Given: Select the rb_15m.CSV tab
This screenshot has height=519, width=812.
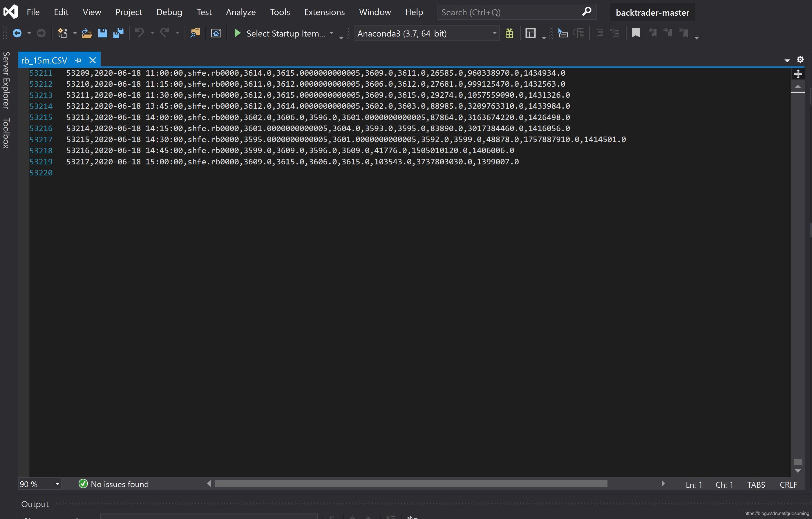Looking at the screenshot, I should pos(44,60).
